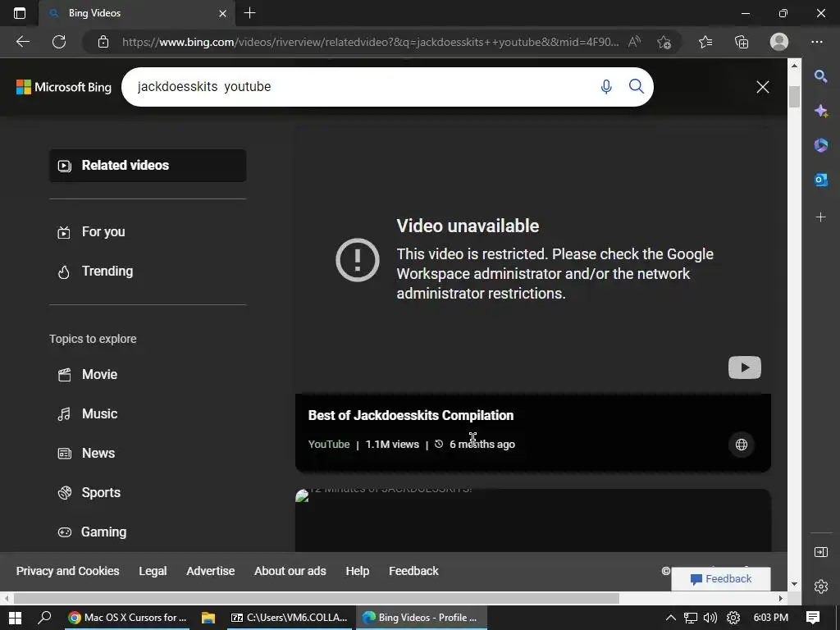Open the Help footer link
The image size is (840, 630).
(x=358, y=571)
